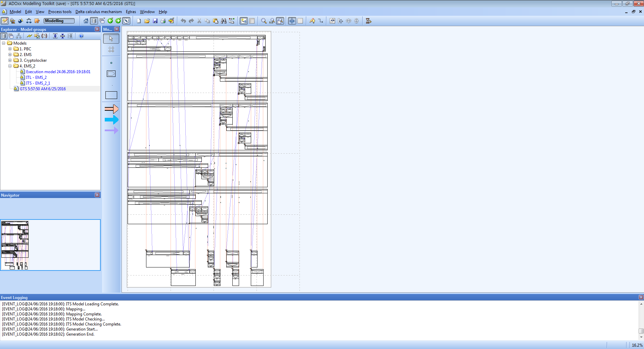Click the green forward arrow icon
Viewport: 644px width, 349px height.
118,21
